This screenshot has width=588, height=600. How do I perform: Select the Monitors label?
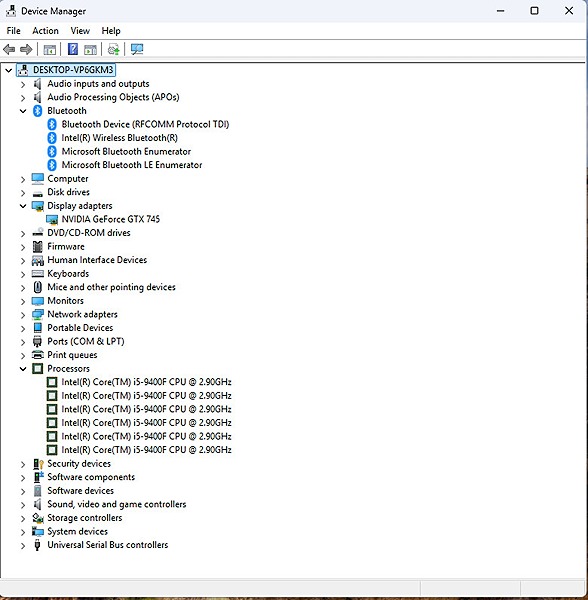[65, 301]
